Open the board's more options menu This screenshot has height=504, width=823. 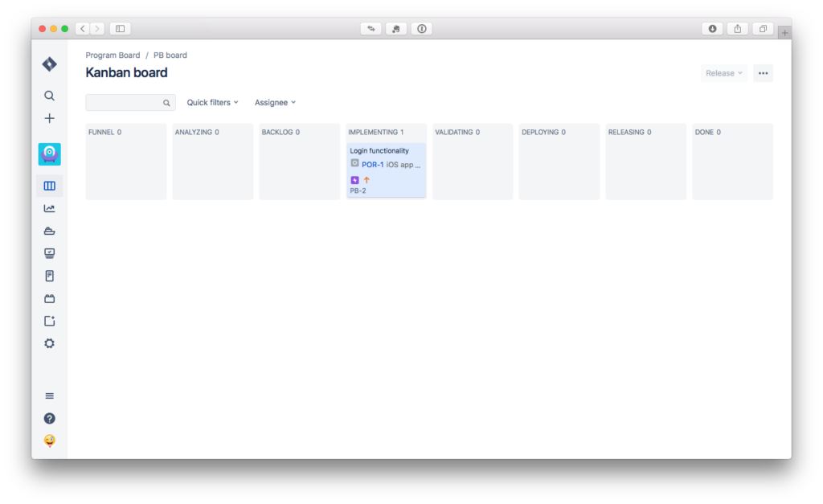tap(762, 73)
